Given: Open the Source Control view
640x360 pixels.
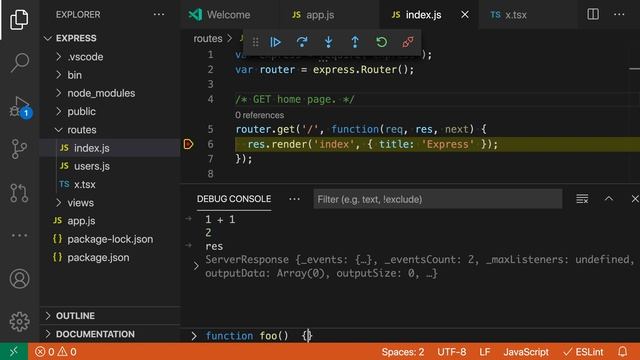Looking at the screenshot, I should coord(19,149).
